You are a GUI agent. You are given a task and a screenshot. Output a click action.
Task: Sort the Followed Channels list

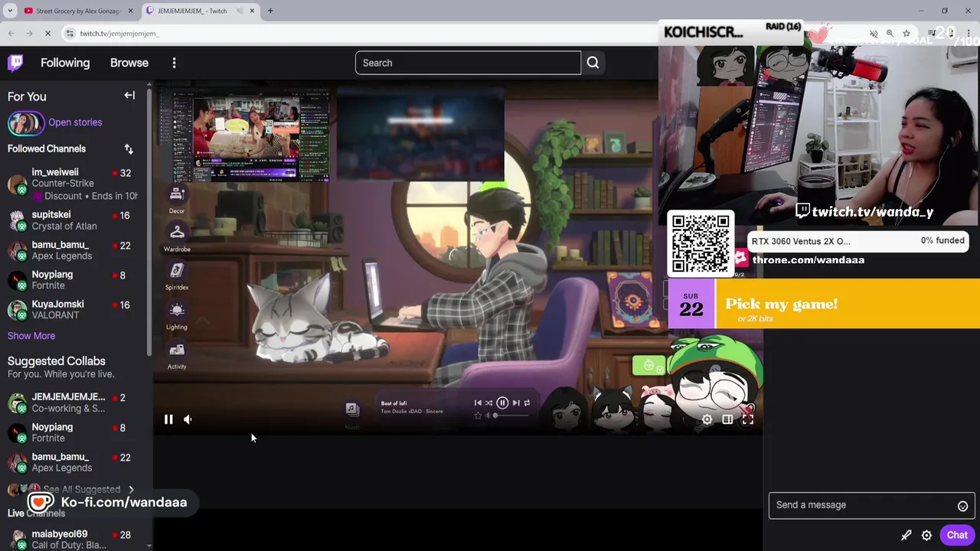click(129, 148)
